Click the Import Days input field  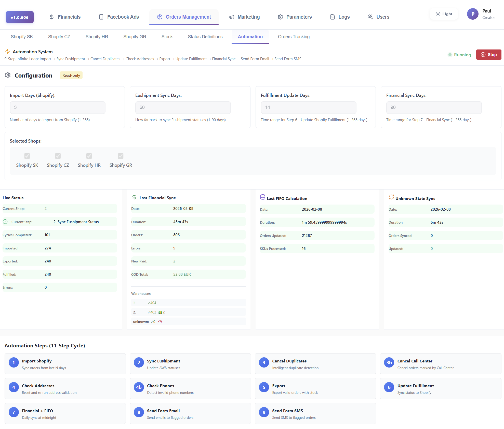point(57,107)
